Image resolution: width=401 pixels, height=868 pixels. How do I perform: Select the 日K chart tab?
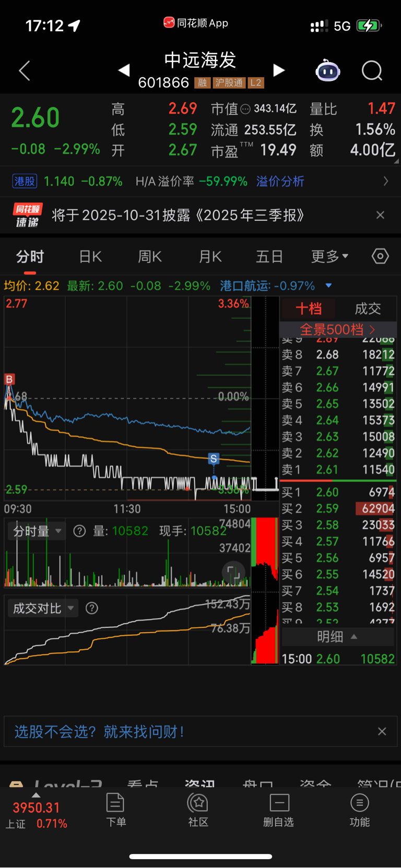91,257
